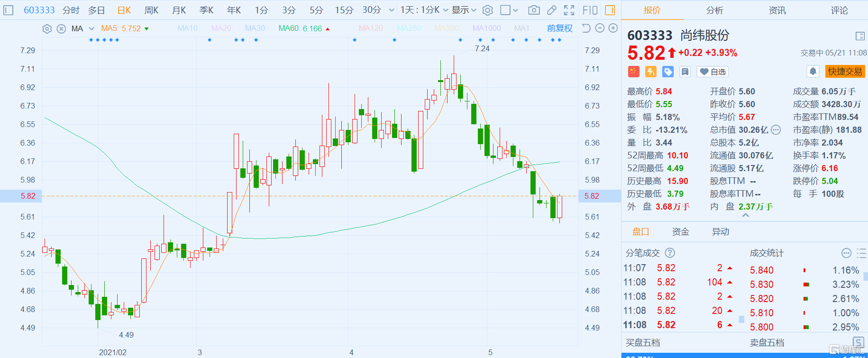
Task: Toggle MA5 line visibility
Action: (125, 28)
